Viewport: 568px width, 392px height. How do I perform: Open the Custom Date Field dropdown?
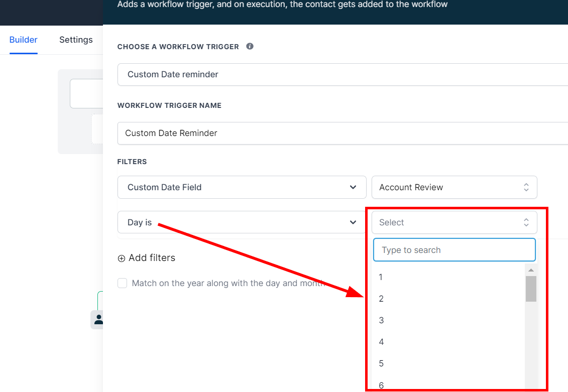(x=242, y=187)
